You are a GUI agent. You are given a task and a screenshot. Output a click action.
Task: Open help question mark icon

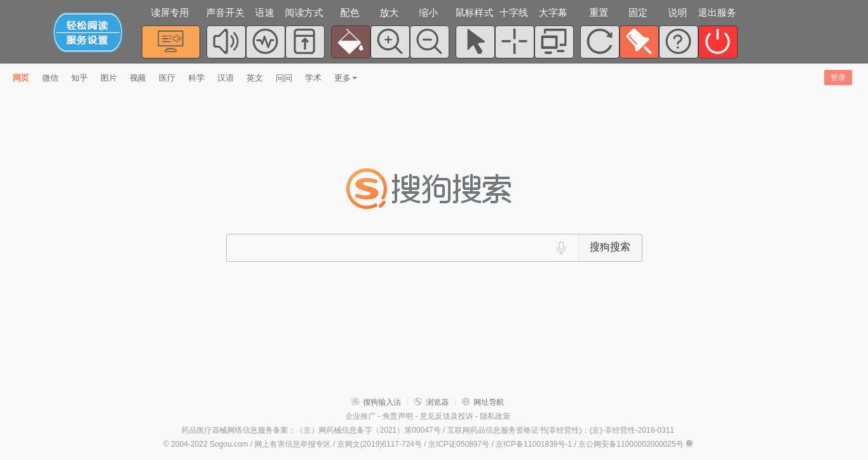click(x=679, y=42)
